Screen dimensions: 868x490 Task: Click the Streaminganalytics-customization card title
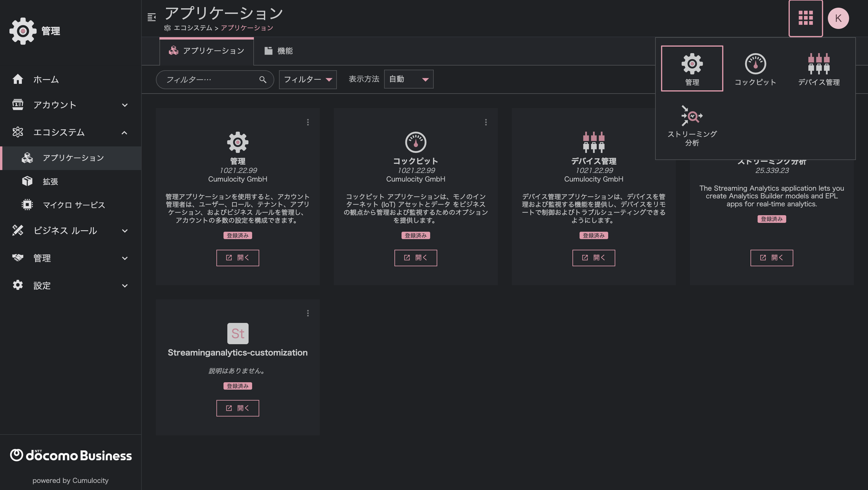[238, 352]
